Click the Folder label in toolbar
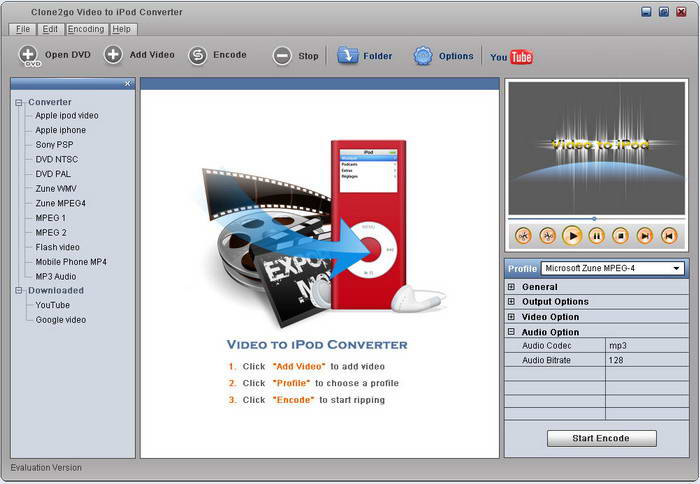Image resolution: width=700 pixels, height=484 pixels. coord(378,56)
